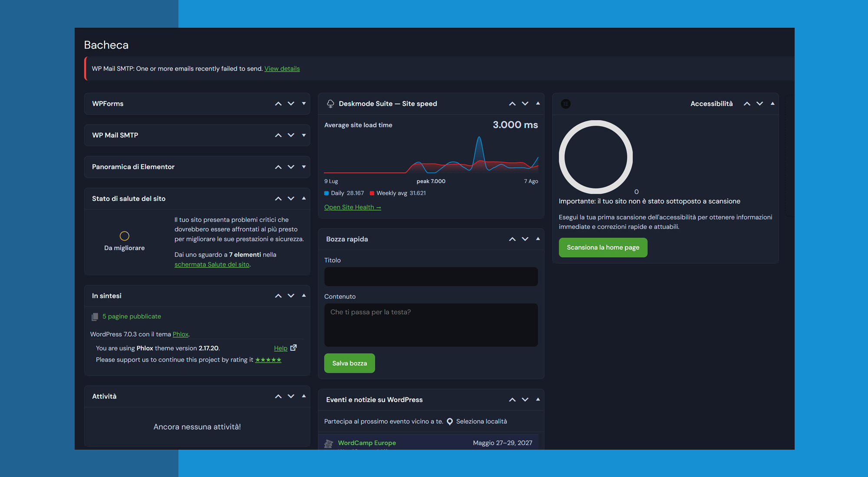Move Stato di salute del sito down
This screenshot has width=868, height=477.
[x=291, y=199]
